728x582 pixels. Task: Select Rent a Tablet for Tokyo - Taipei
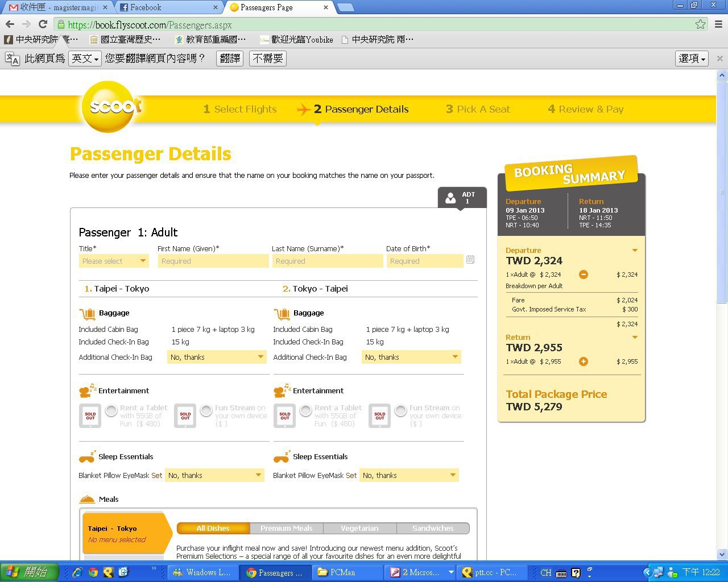[306, 410]
